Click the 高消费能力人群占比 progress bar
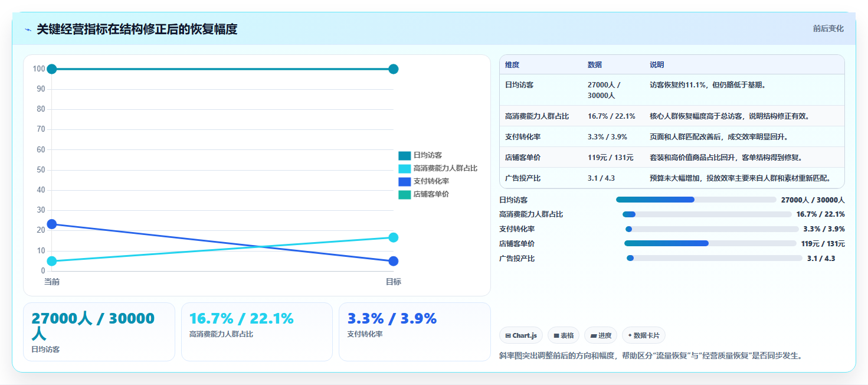Screen dimensions: 868x385 707,214
